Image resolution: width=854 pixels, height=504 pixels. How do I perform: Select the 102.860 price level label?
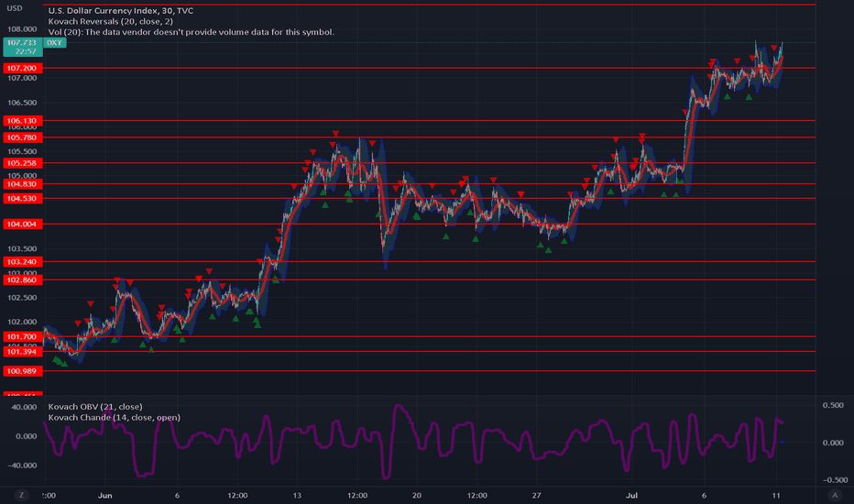point(22,280)
